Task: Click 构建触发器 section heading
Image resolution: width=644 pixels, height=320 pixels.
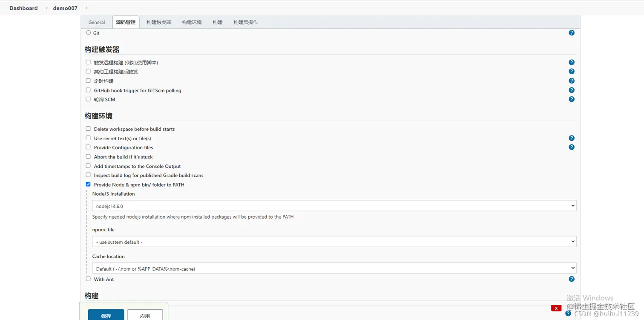Action: [102, 49]
